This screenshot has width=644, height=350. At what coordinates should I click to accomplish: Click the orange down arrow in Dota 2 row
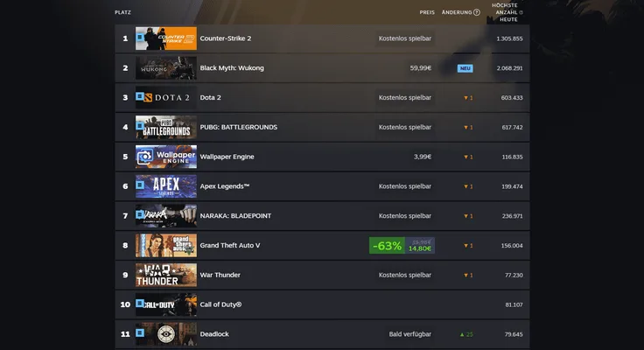coord(465,98)
